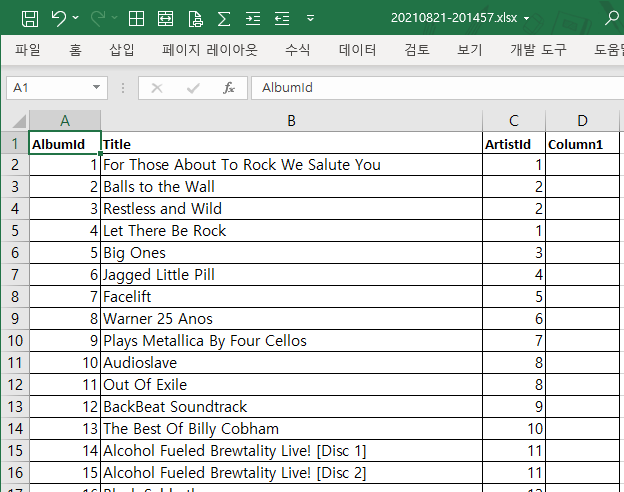Click cell 'Balls to the Wall'

pyautogui.click(x=291, y=187)
